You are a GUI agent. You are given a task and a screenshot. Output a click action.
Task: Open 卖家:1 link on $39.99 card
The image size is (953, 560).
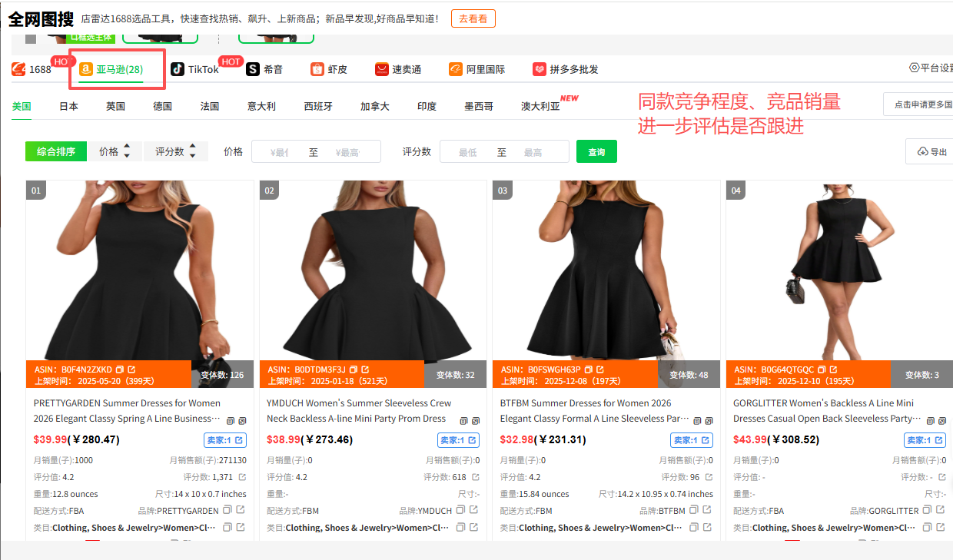225,440
